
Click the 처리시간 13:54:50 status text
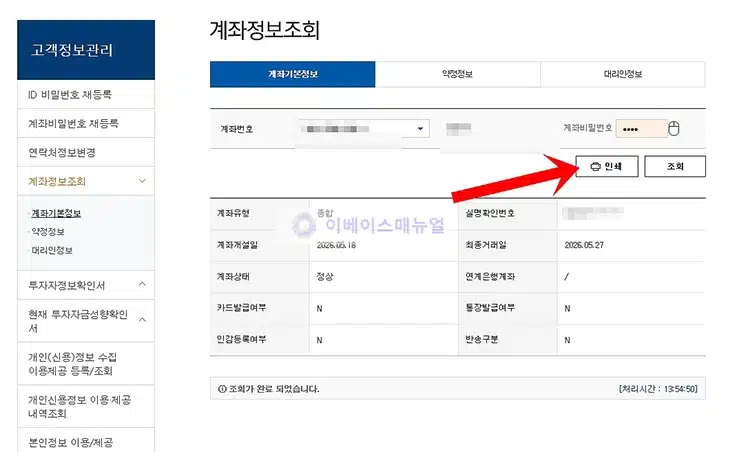pyautogui.click(x=658, y=389)
